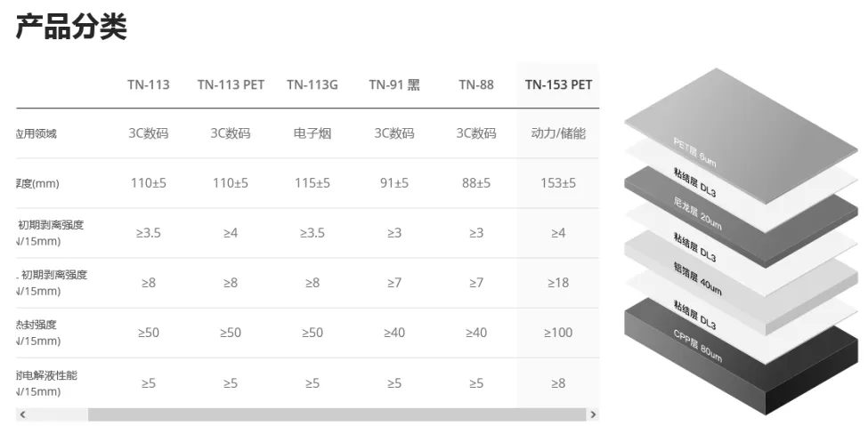Image resolution: width=868 pixels, height=426 pixels.
Task: Click the 产品分类 heading
Action: coord(71,26)
